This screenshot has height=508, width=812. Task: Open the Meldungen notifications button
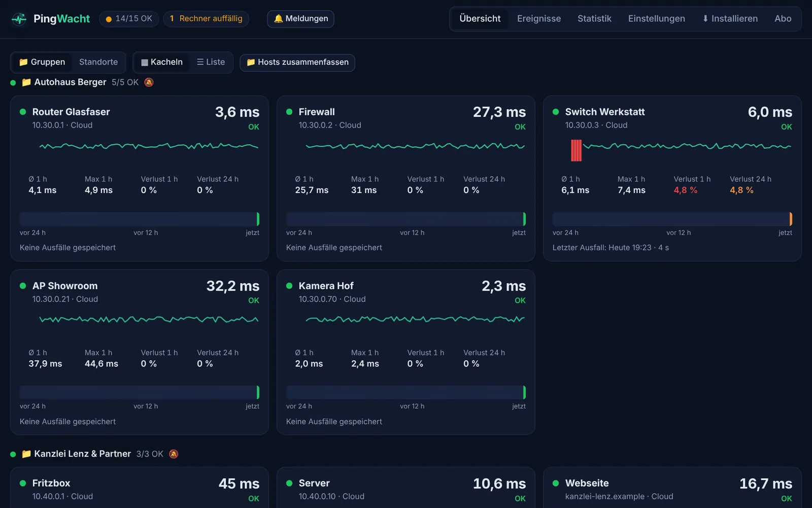[300, 19]
